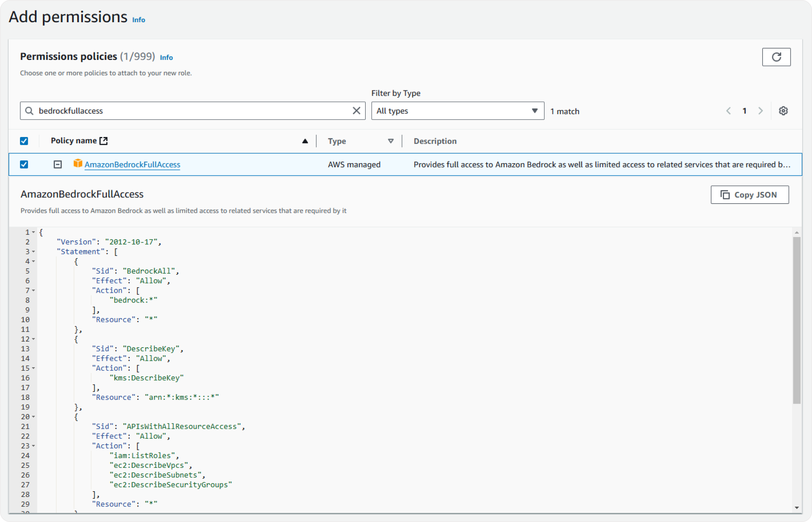Fold the Statement array at line 3

[x=33, y=251]
